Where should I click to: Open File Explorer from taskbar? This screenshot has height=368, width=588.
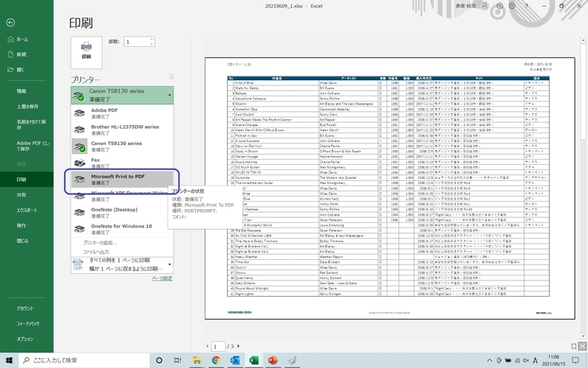point(197,360)
